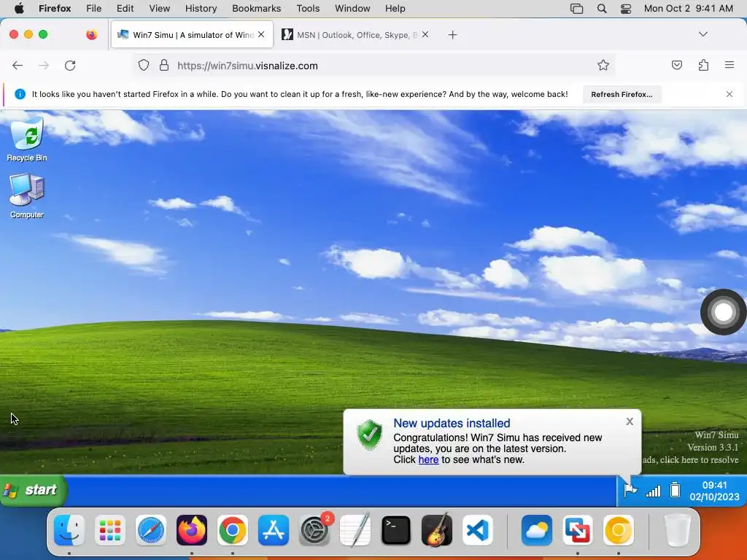Open the Weather app from the Dock
Viewport: 747px width, 560px height.
click(x=537, y=530)
